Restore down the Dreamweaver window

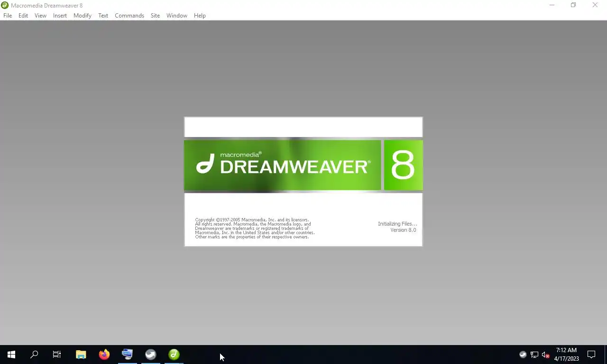(573, 5)
